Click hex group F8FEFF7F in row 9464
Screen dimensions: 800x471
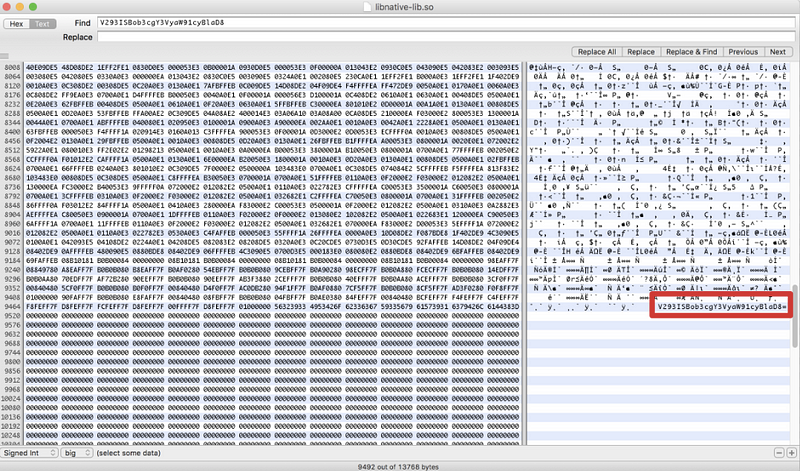(42, 306)
